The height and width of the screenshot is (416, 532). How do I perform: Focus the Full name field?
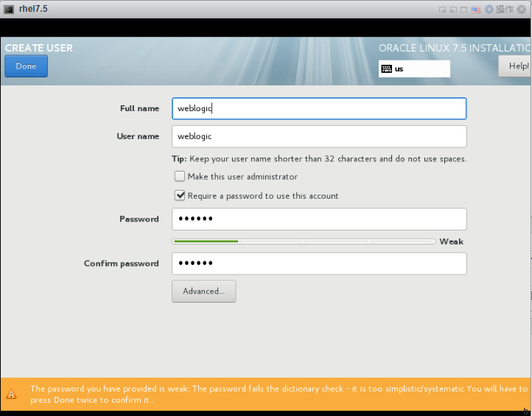click(319, 108)
